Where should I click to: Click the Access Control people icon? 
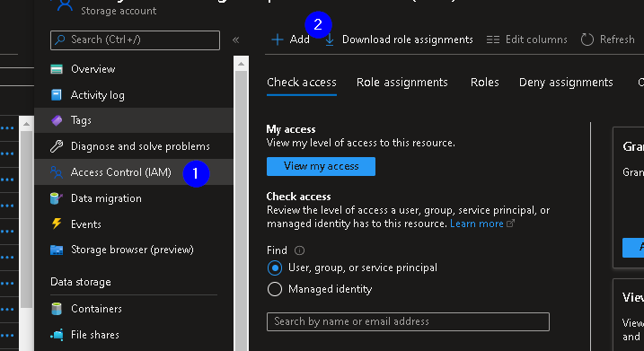pos(57,172)
